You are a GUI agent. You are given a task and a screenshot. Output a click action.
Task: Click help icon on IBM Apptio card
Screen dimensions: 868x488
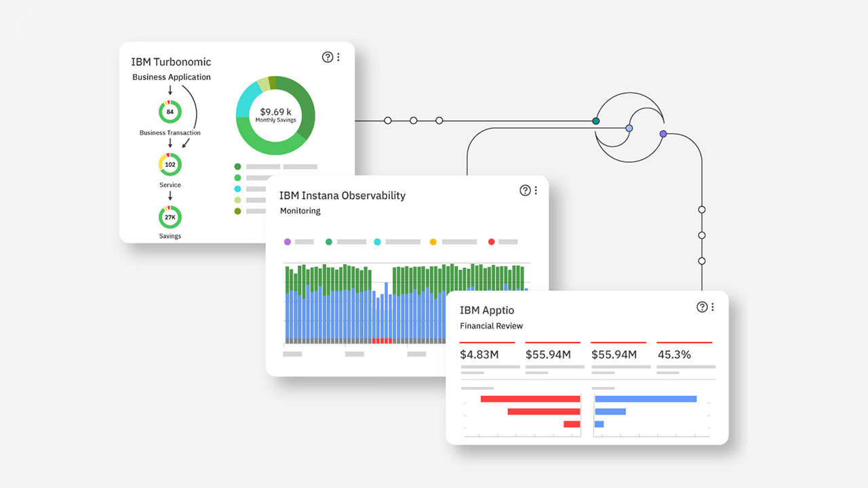point(702,307)
